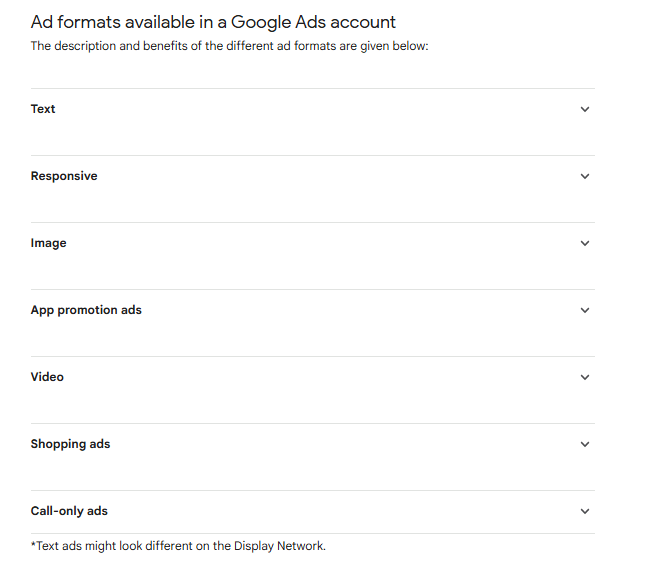Click 'Google Ads account' in the heading
This screenshot has width=661, height=567.
pos(313,22)
